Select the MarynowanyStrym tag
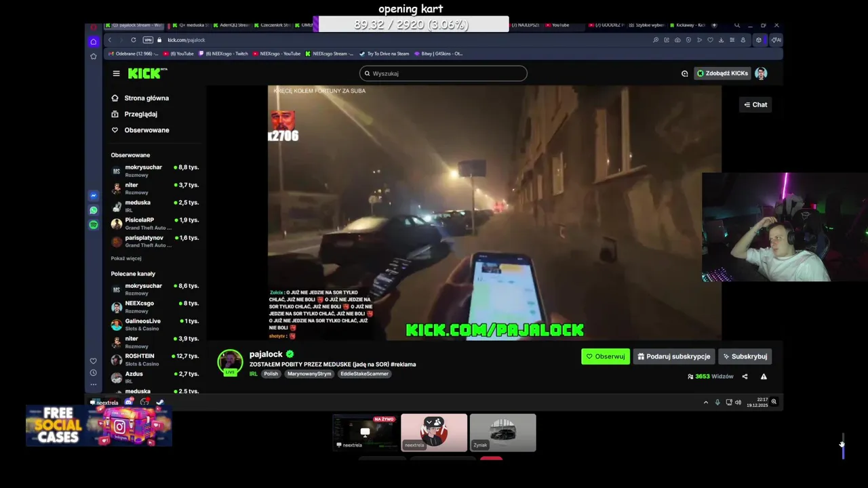 pyautogui.click(x=309, y=373)
